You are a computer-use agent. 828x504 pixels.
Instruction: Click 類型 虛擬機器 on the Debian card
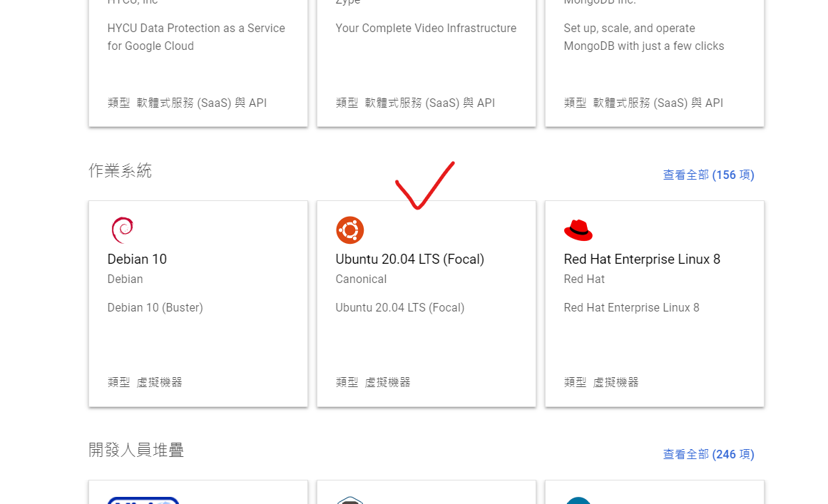[x=145, y=382]
